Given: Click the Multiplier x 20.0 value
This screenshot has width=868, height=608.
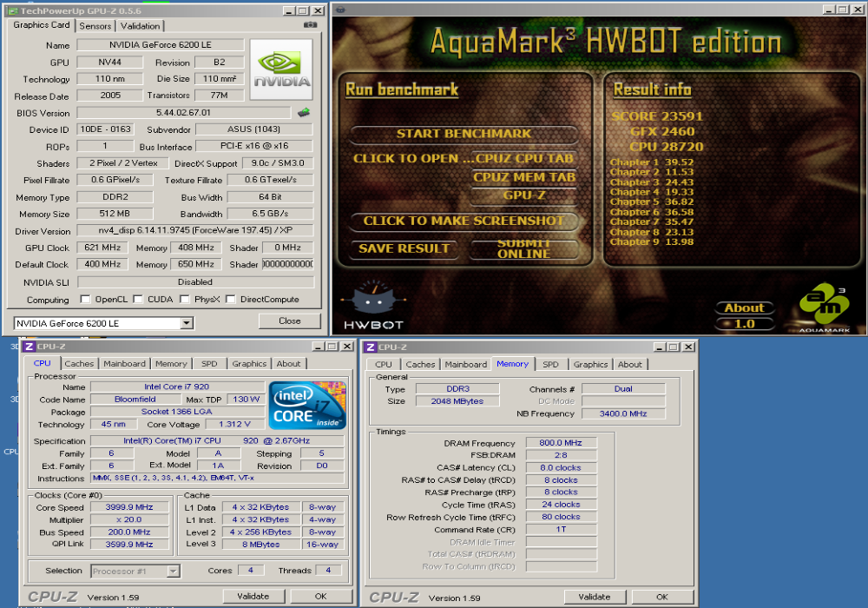Looking at the screenshot, I should click(129, 520).
